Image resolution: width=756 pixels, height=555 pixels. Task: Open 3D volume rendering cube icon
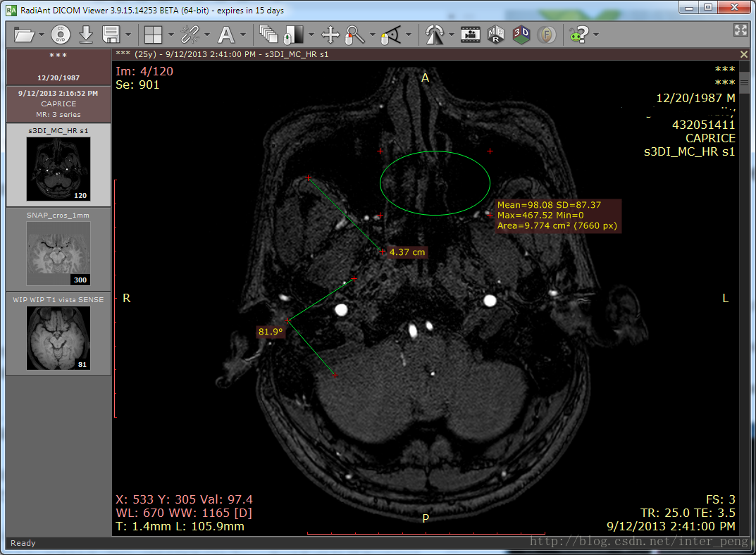point(521,35)
